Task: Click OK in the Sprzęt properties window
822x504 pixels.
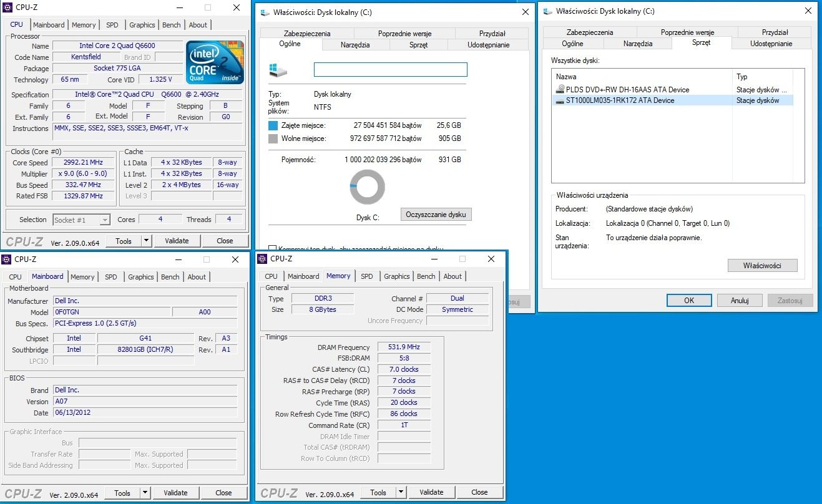Action: click(689, 301)
